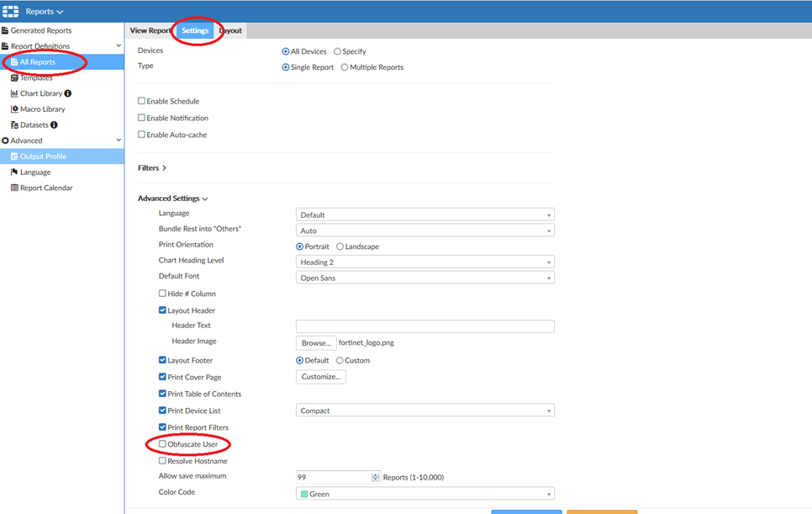Enable the Auto-cache checkbox

pos(141,135)
